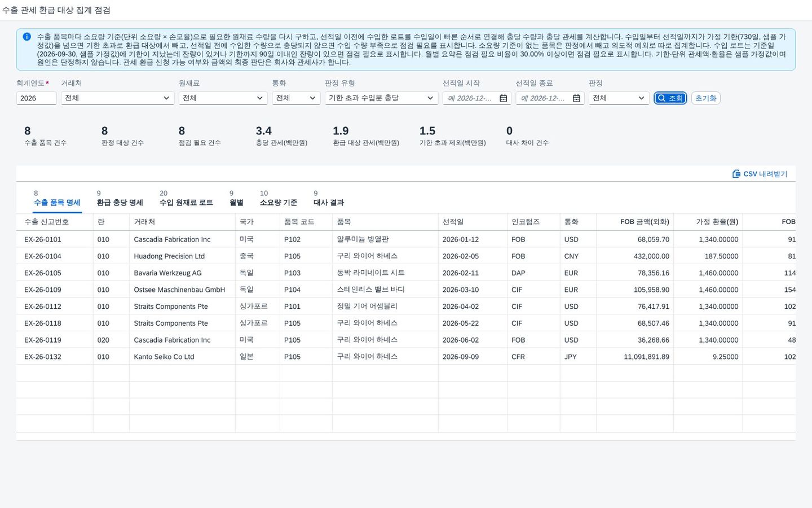
Task: Open calendar picker for 선적일 종료
Action: click(576, 98)
